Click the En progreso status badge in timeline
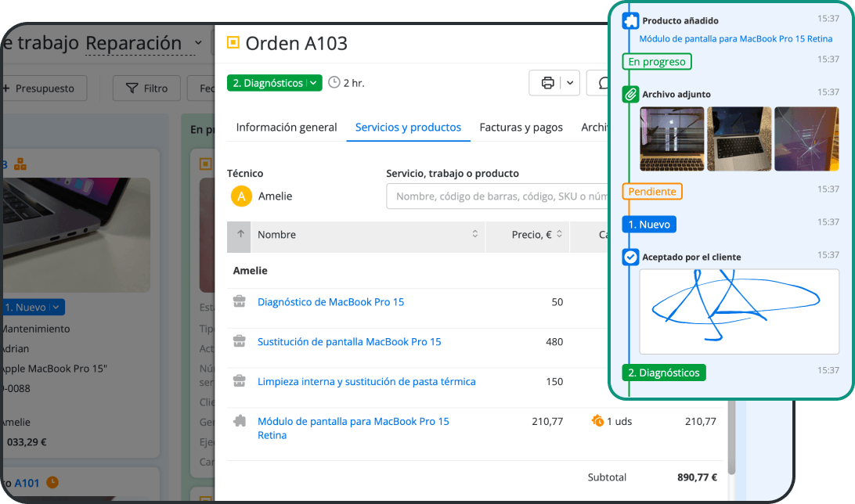 point(657,62)
